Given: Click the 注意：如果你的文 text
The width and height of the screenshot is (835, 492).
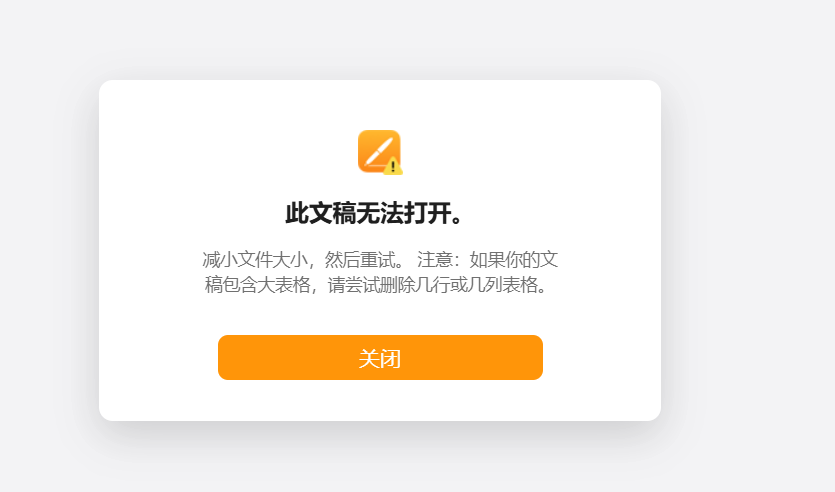Looking at the screenshot, I should pos(487,260).
